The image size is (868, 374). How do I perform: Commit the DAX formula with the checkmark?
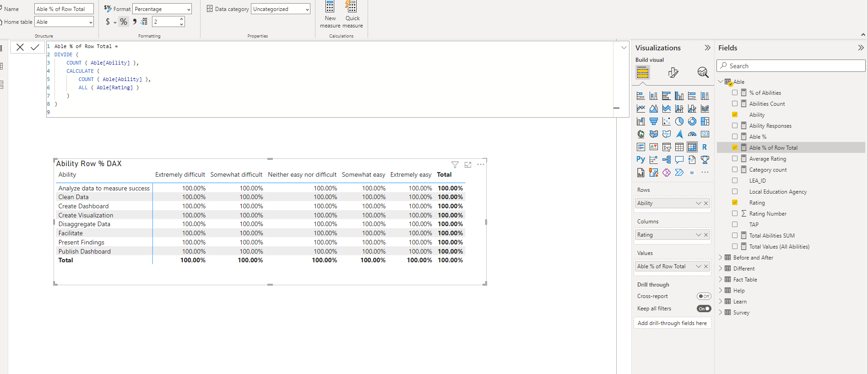coord(35,47)
